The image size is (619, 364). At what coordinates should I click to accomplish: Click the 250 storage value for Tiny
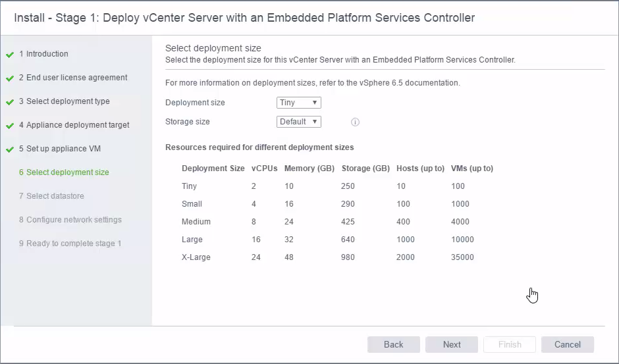click(348, 186)
